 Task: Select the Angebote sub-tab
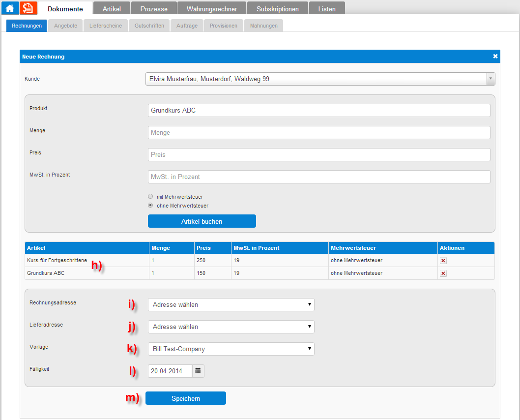(x=66, y=26)
